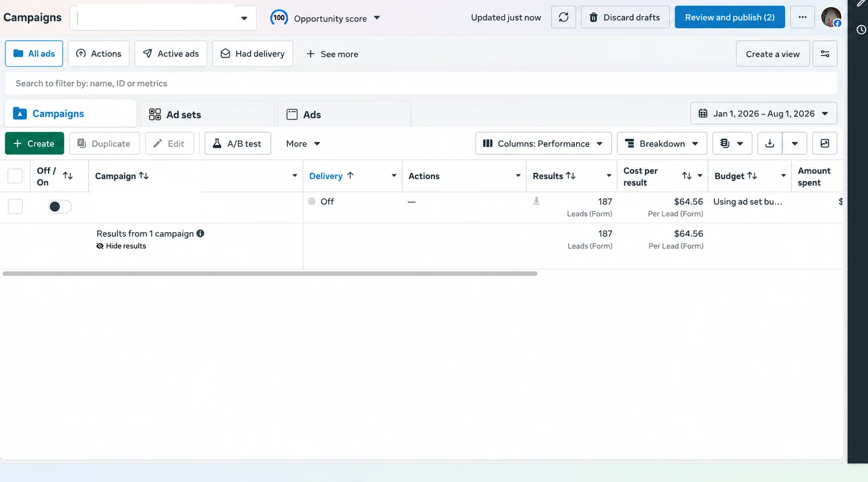This screenshot has width=868, height=482.
Task: Expand the More dropdown menu
Action: (303, 143)
